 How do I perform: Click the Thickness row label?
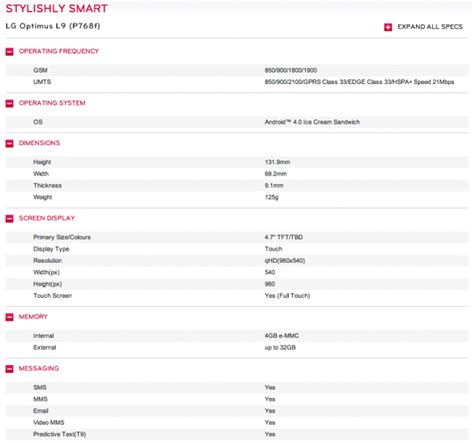click(47, 186)
